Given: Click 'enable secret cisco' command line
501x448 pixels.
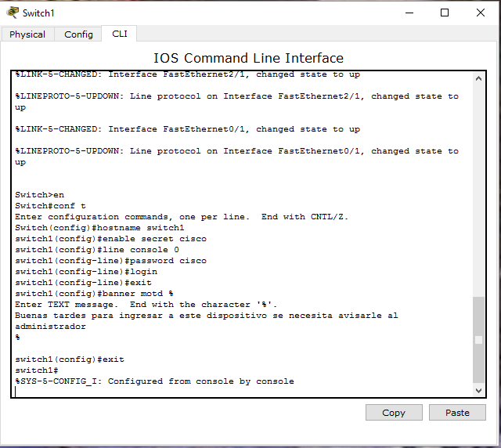Looking at the screenshot, I should point(110,239).
